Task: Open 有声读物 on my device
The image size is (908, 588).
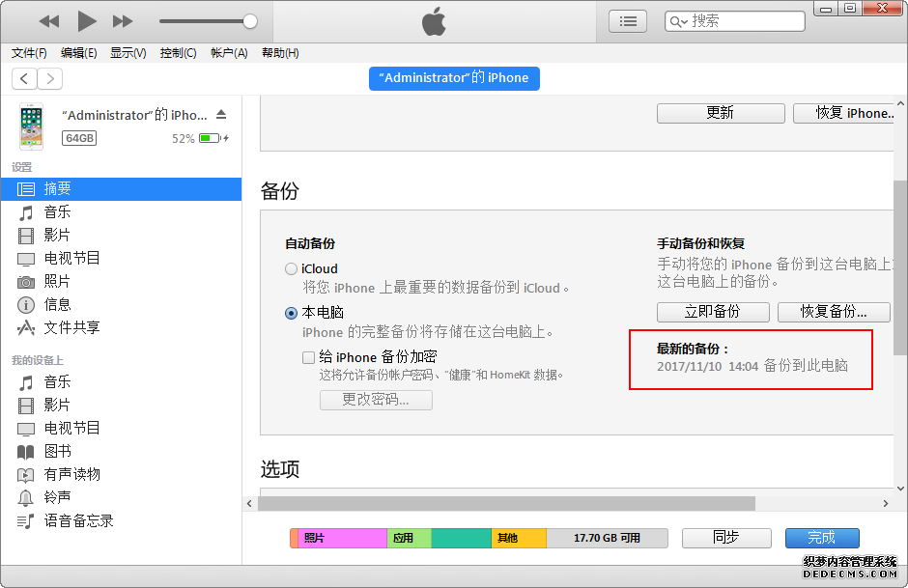Action: (x=121, y=475)
